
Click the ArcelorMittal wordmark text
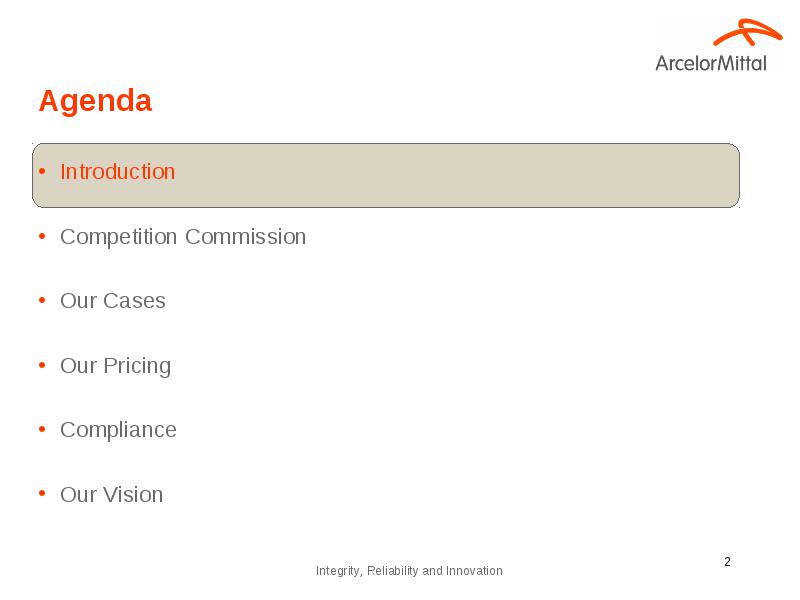(711, 63)
